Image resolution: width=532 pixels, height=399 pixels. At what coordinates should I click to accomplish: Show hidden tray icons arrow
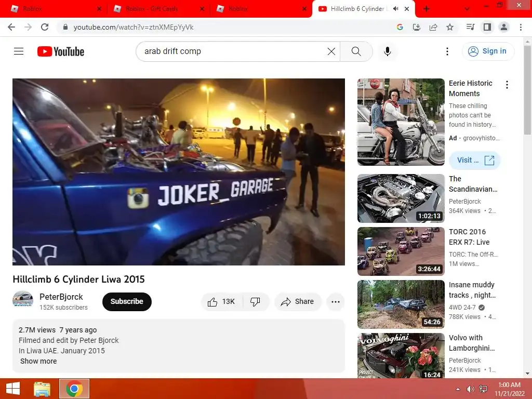[458, 389]
